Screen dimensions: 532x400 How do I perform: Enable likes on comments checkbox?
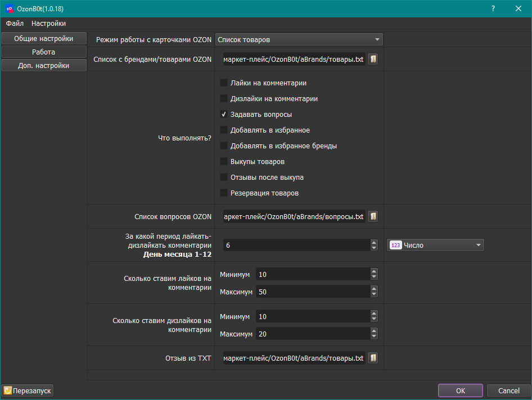click(x=224, y=83)
